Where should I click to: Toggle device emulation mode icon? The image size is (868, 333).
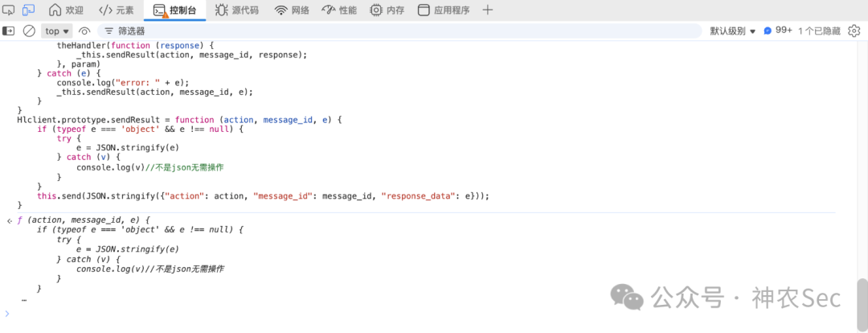[29, 10]
